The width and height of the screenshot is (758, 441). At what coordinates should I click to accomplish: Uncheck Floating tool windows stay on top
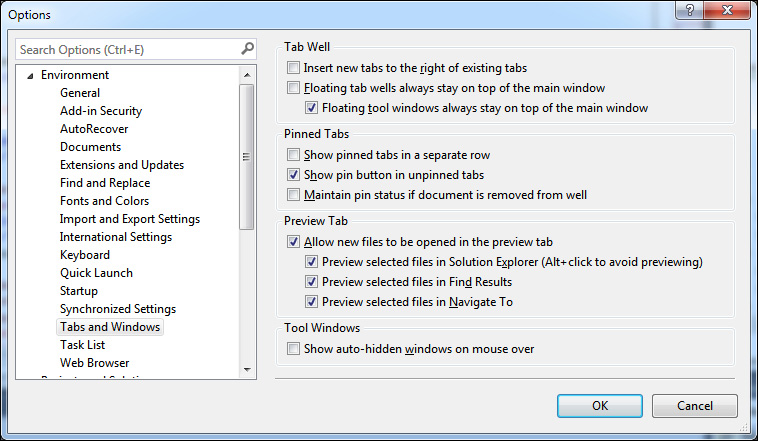311,107
